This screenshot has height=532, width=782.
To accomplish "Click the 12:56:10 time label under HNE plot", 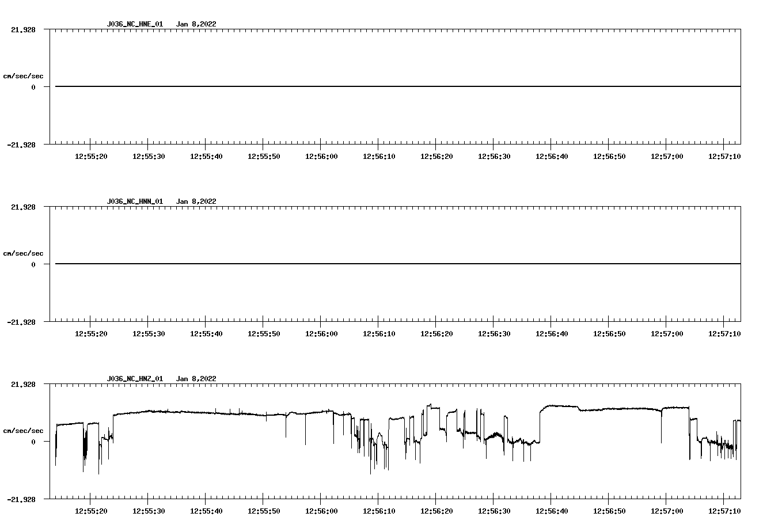I will click(x=379, y=157).
